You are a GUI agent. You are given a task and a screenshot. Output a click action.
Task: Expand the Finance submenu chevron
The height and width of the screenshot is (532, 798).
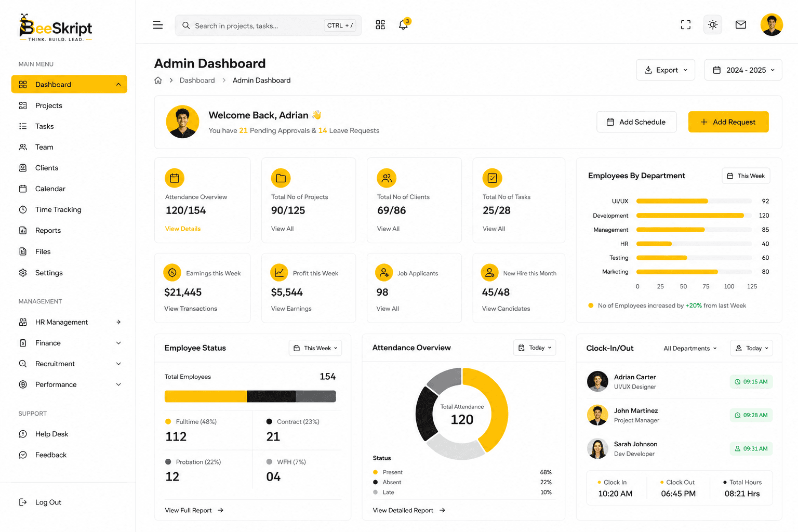pyautogui.click(x=118, y=343)
